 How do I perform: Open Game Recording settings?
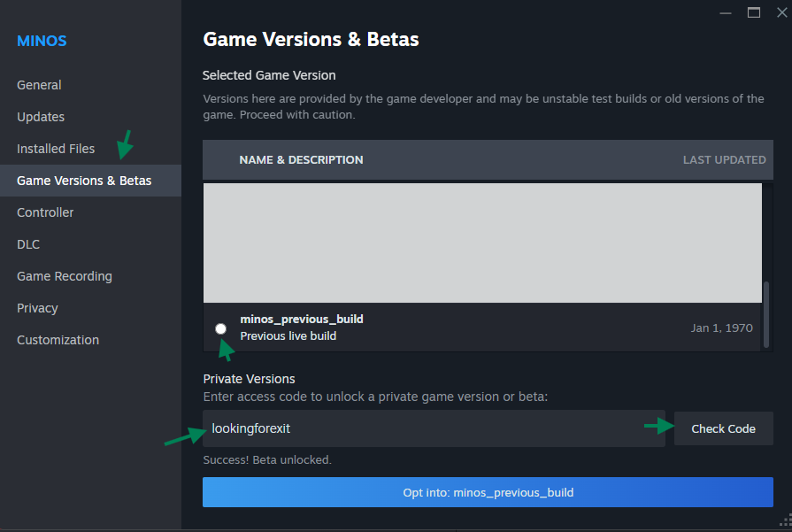[x=65, y=276]
